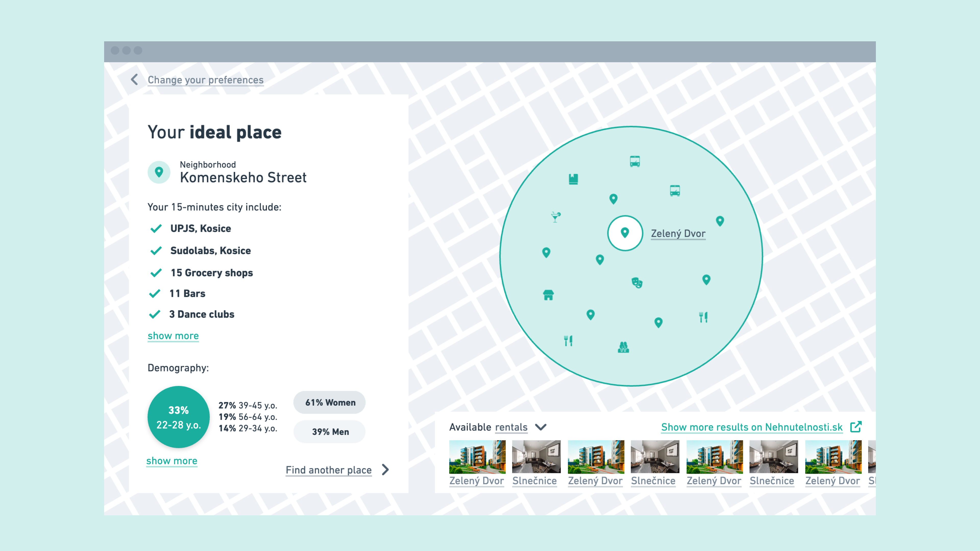This screenshot has height=551, width=980.
Task: Open the Available rentals dropdown arrow
Action: pyautogui.click(x=541, y=427)
